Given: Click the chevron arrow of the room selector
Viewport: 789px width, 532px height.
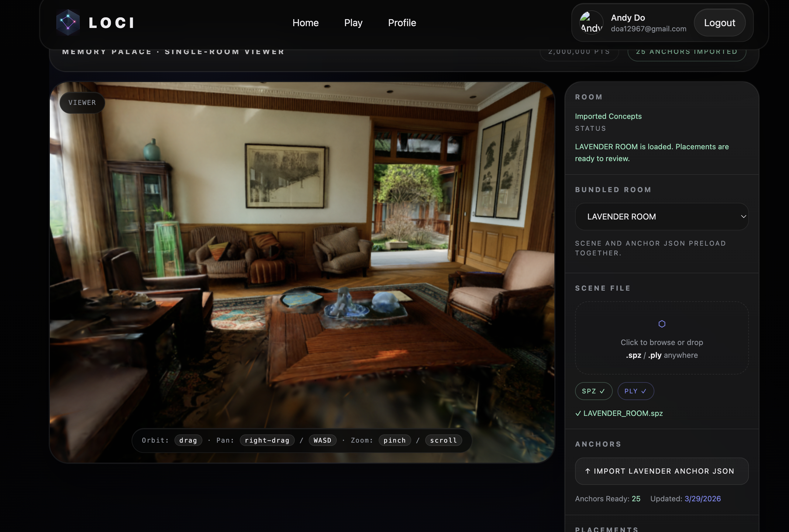Looking at the screenshot, I should tap(743, 216).
